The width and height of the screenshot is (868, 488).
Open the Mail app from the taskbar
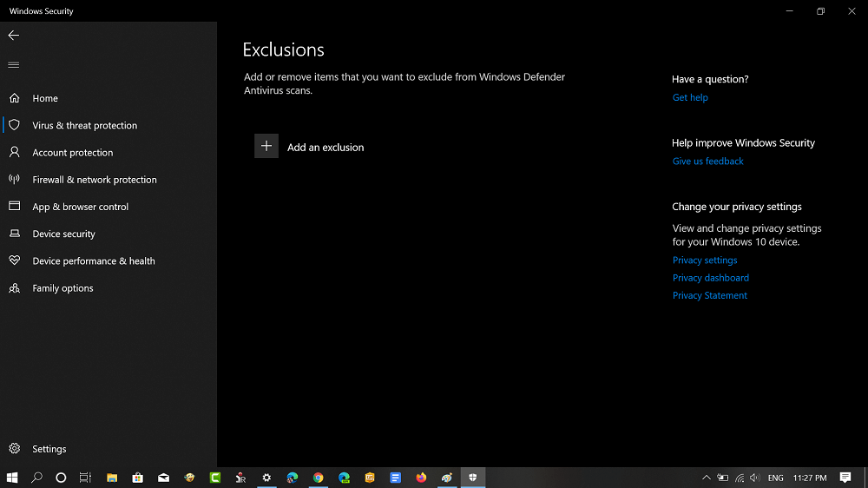(x=163, y=478)
